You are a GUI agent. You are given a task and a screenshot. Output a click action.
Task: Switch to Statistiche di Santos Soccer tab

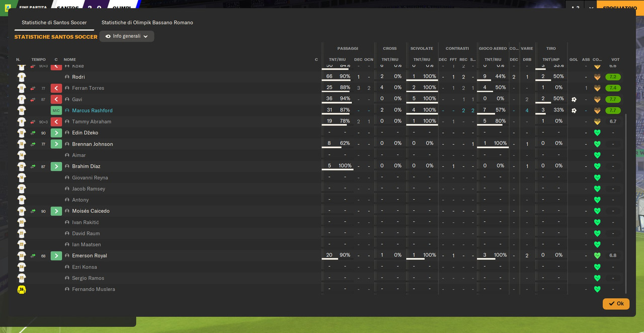pyautogui.click(x=54, y=23)
